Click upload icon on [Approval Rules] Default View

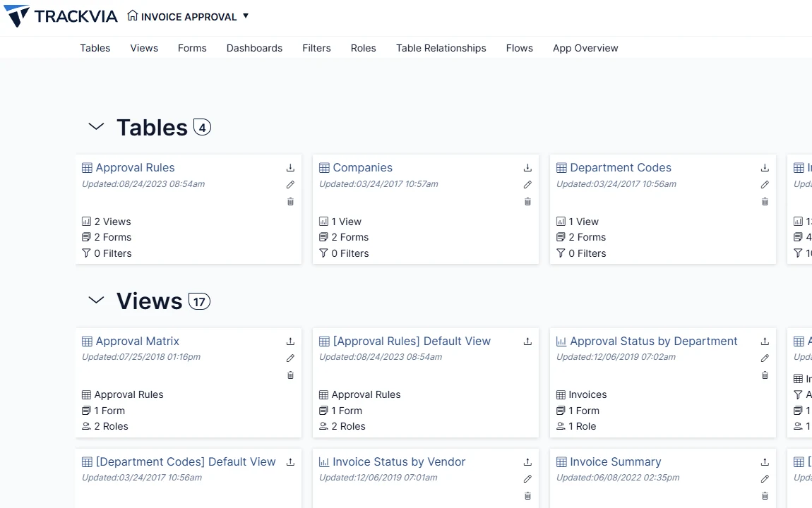point(527,341)
